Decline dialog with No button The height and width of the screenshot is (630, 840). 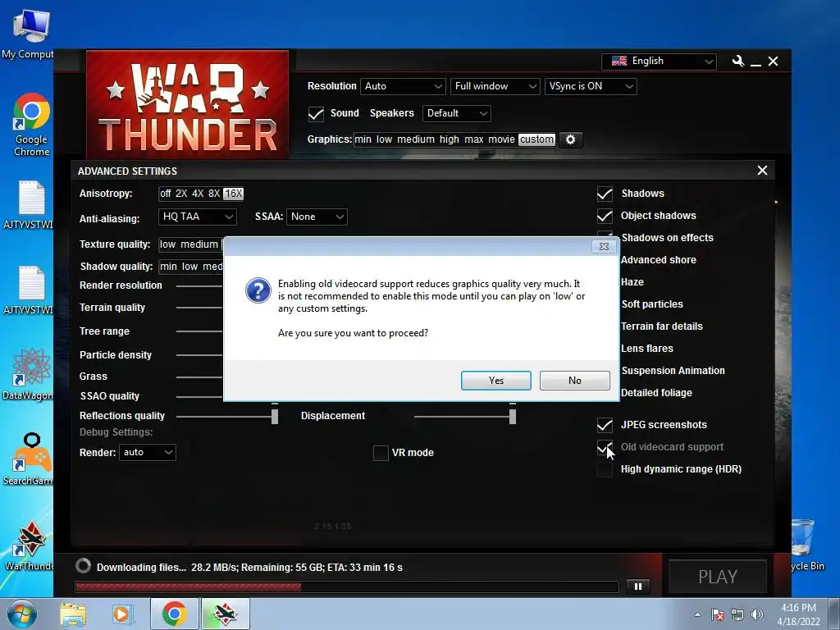click(x=575, y=381)
